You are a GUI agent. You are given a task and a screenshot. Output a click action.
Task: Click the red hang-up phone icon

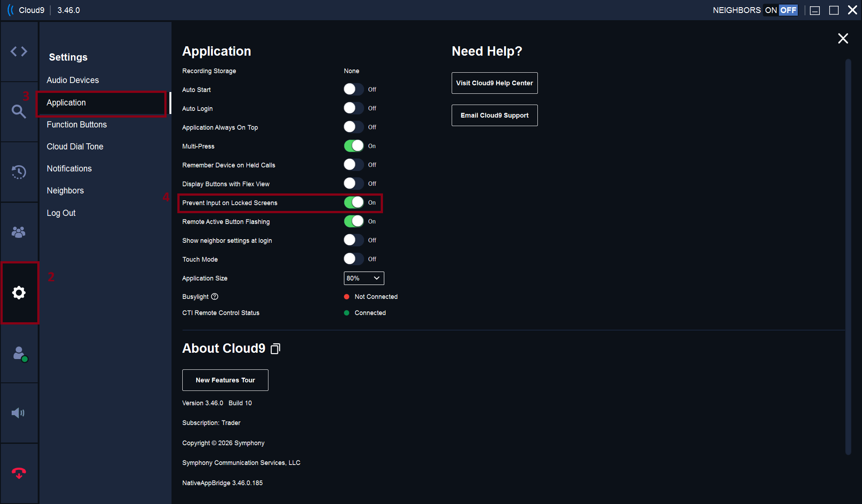(19, 473)
